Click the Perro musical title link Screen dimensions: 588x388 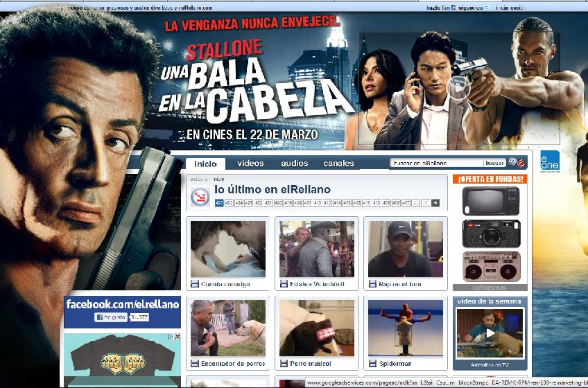[311, 363]
